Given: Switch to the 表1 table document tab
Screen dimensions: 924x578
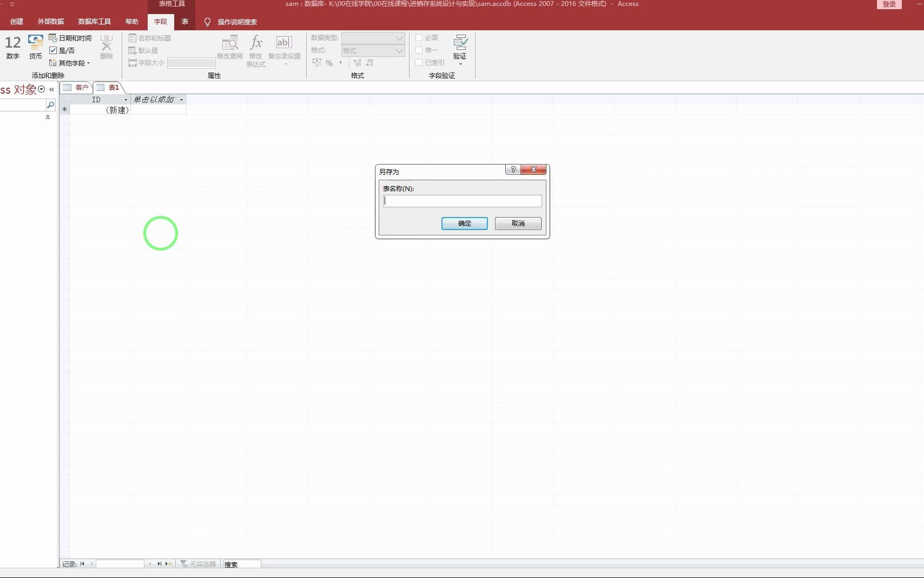Looking at the screenshot, I should click(x=108, y=87).
